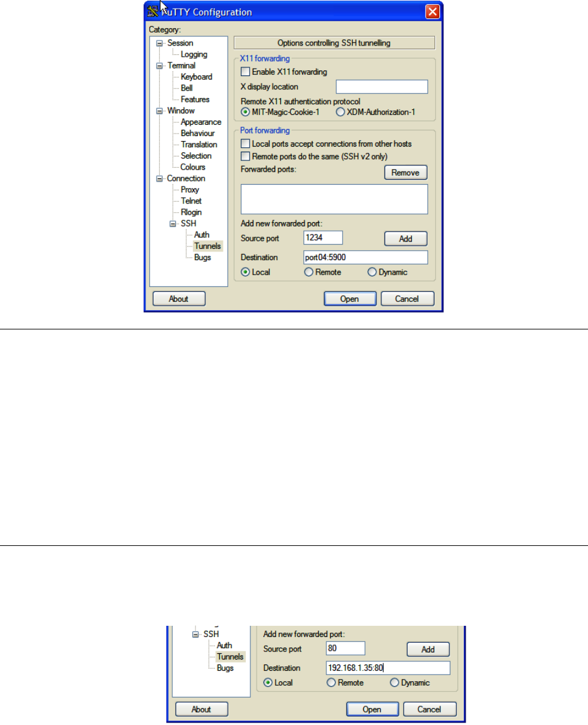Click Open in lower dialog
The image size is (588, 725).
click(373, 709)
